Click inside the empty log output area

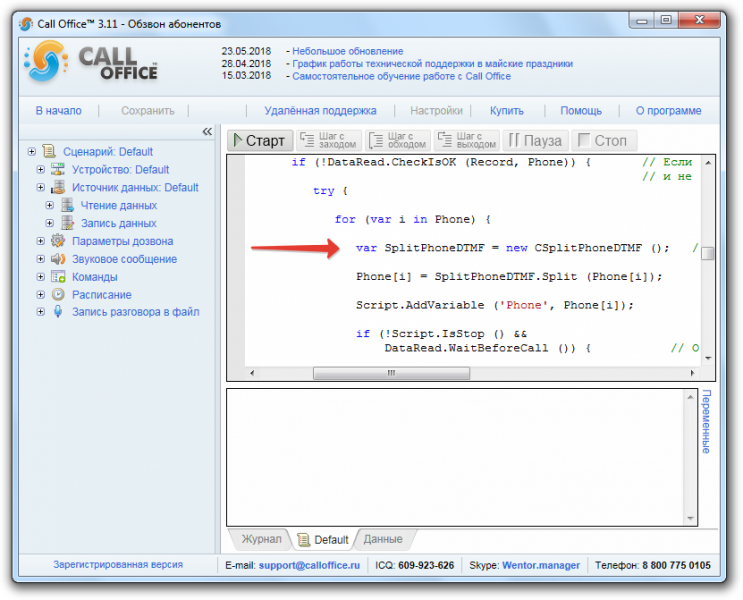[x=455, y=457]
